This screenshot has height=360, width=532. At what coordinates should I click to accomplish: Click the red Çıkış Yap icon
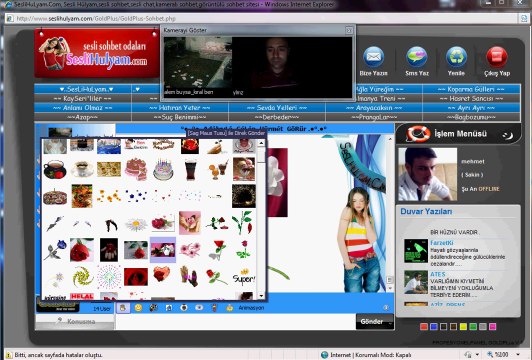click(497, 57)
